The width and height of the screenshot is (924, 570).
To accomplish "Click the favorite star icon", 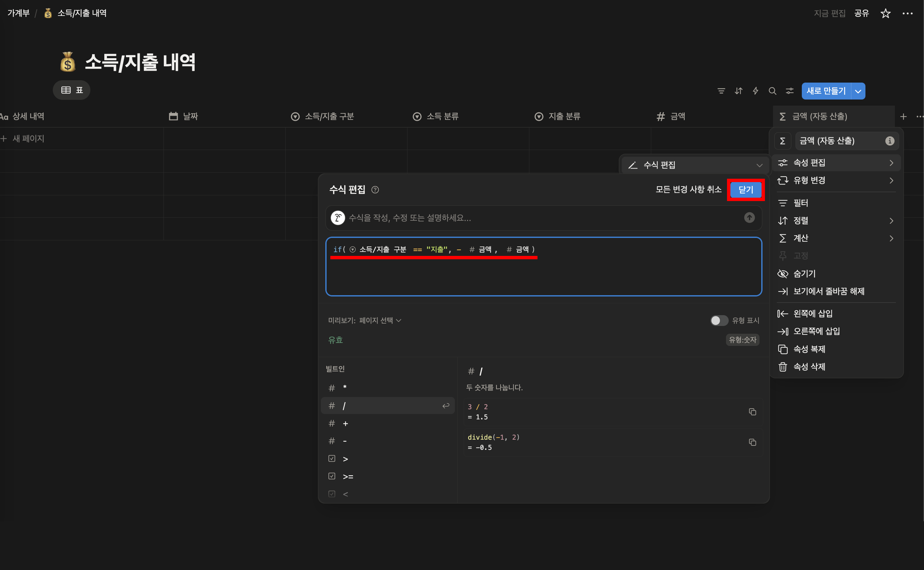I will pyautogui.click(x=885, y=14).
